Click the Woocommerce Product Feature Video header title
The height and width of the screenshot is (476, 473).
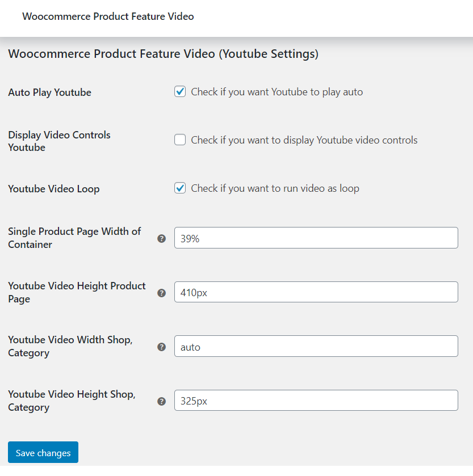108,16
